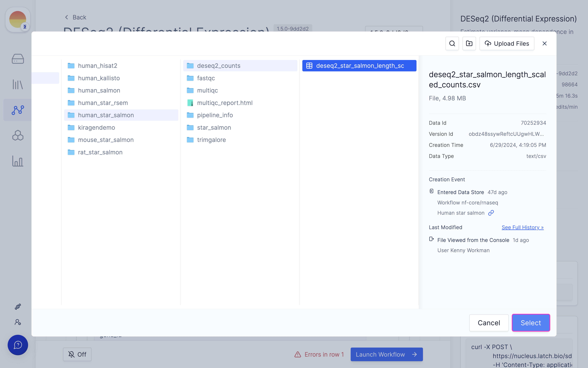Screen dimensions: 588x368
Task: Click the Entered Data Store event icon
Action: tap(431, 191)
